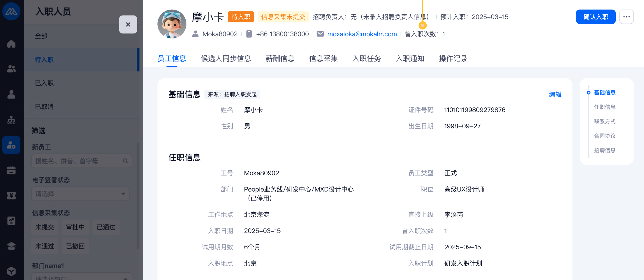
Task: Toggle the 已撤回 status filter chip
Action: click(x=75, y=246)
